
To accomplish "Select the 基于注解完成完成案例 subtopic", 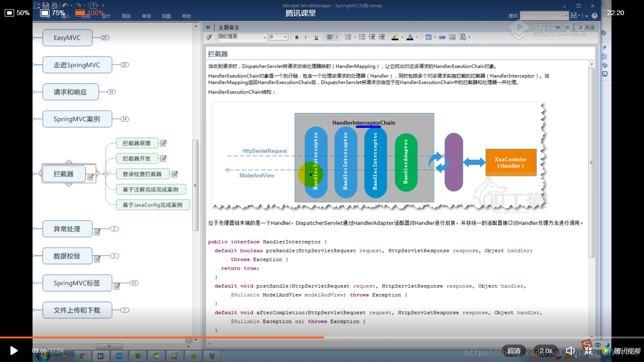I will (x=151, y=189).
